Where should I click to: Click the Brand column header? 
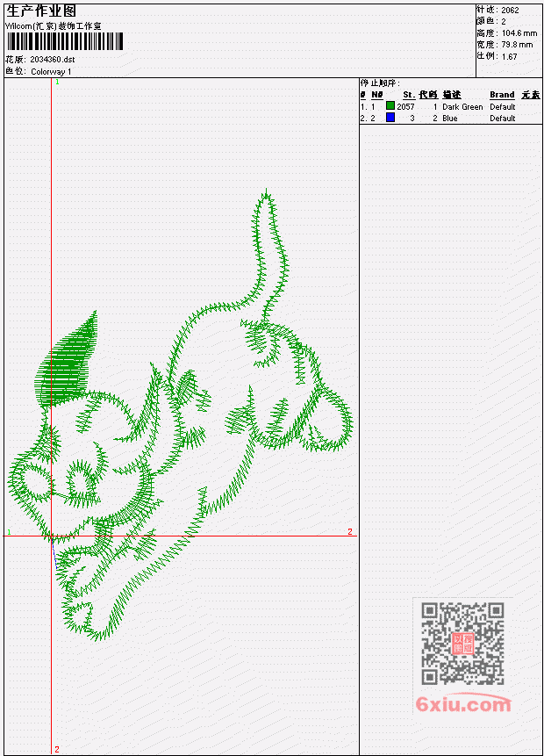click(502, 95)
